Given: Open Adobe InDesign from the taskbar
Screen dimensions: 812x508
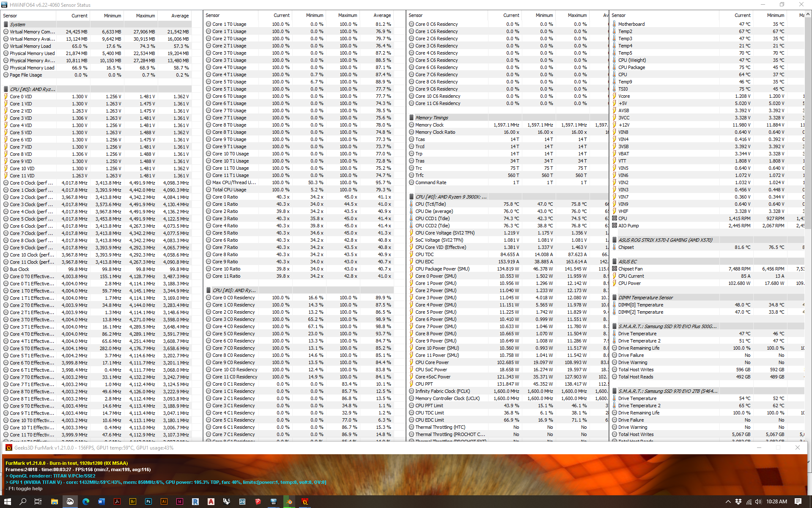Looking at the screenshot, I should pos(180,502).
